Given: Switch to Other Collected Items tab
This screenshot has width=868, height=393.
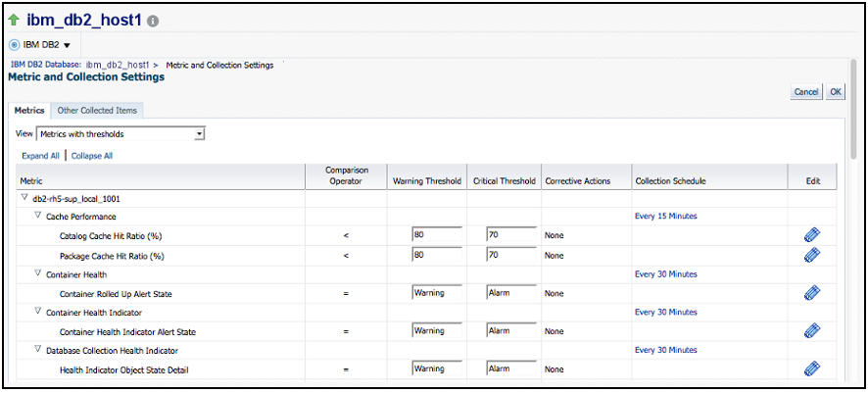Looking at the screenshot, I should tap(97, 110).
